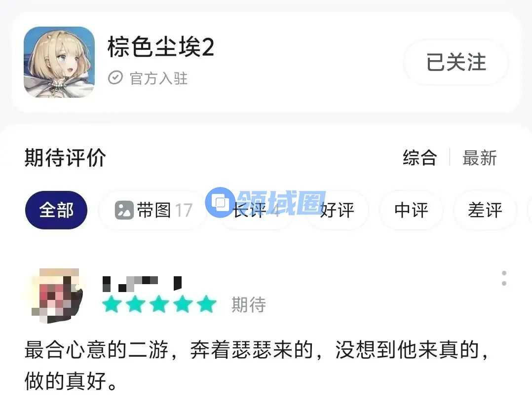Tap the fifth star of the rating
This screenshot has width=532, height=405.
(206, 304)
